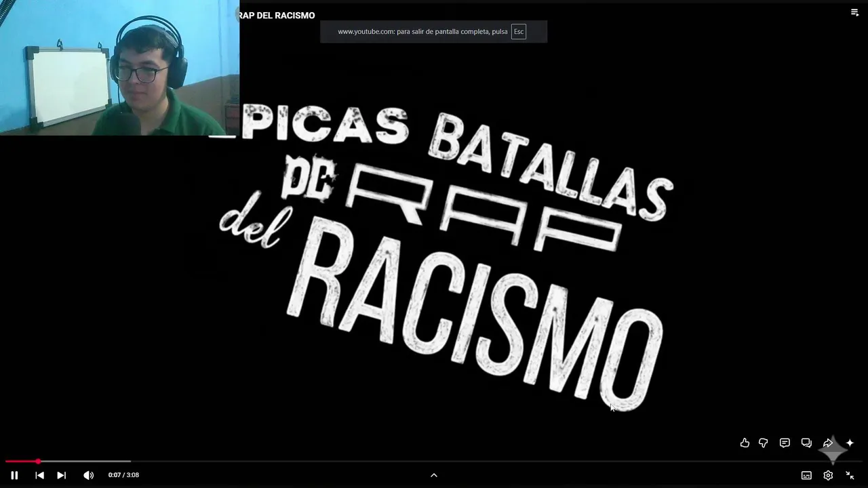Open the player settings gear
This screenshot has width=868, height=488.
(828, 475)
